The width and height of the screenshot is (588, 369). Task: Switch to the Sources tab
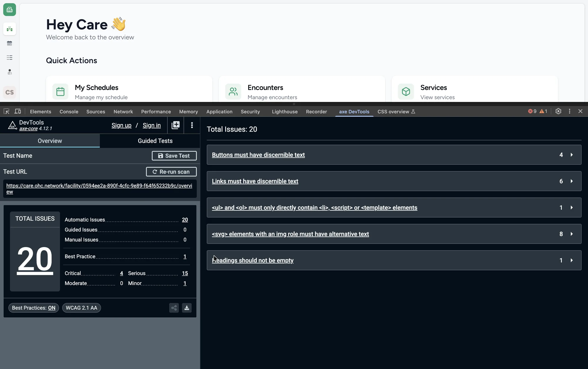pyautogui.click(x=96, y=112)
